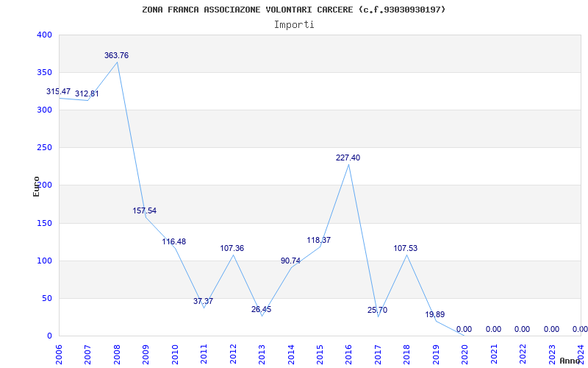
Task: Click the Importi subtitle
Action: (294, 25)
